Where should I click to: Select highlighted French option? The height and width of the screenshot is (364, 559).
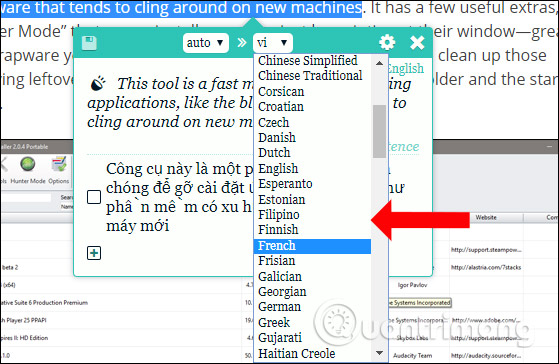click(312, 246)
